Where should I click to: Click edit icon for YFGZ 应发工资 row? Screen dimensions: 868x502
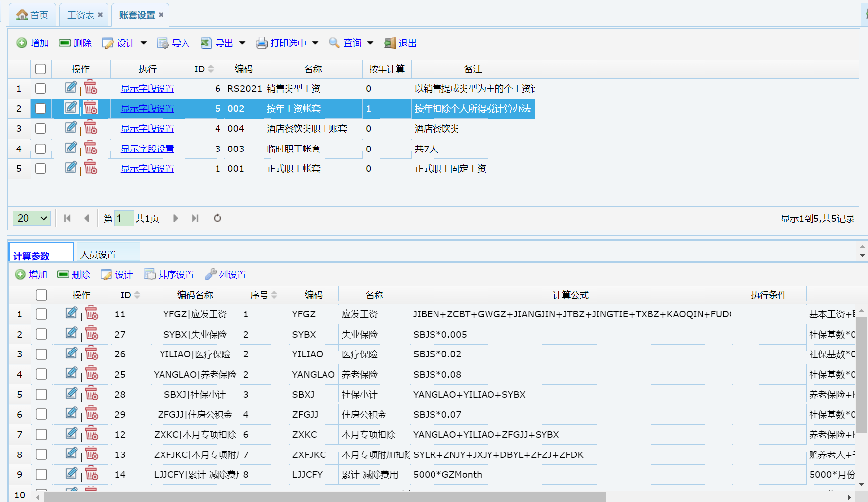(x=72, y=313)
